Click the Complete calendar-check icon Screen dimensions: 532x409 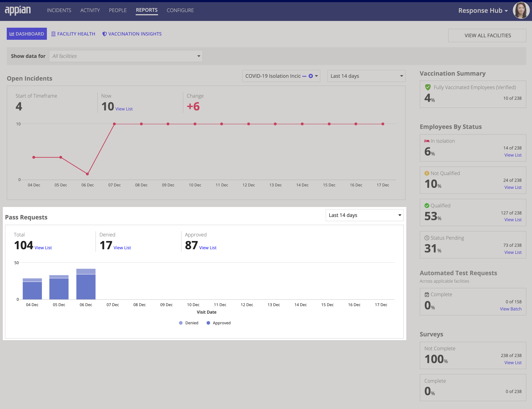(x=427, y=295)
